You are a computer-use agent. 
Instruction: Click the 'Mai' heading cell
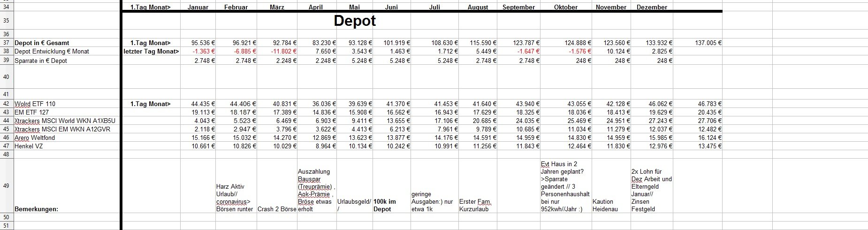click(354, 7)
